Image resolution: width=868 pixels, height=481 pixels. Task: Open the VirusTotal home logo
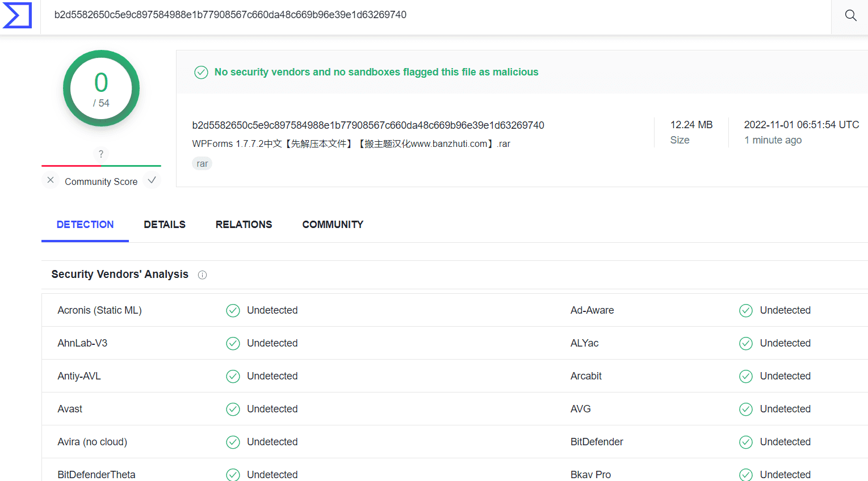click(x=17, y=15)
